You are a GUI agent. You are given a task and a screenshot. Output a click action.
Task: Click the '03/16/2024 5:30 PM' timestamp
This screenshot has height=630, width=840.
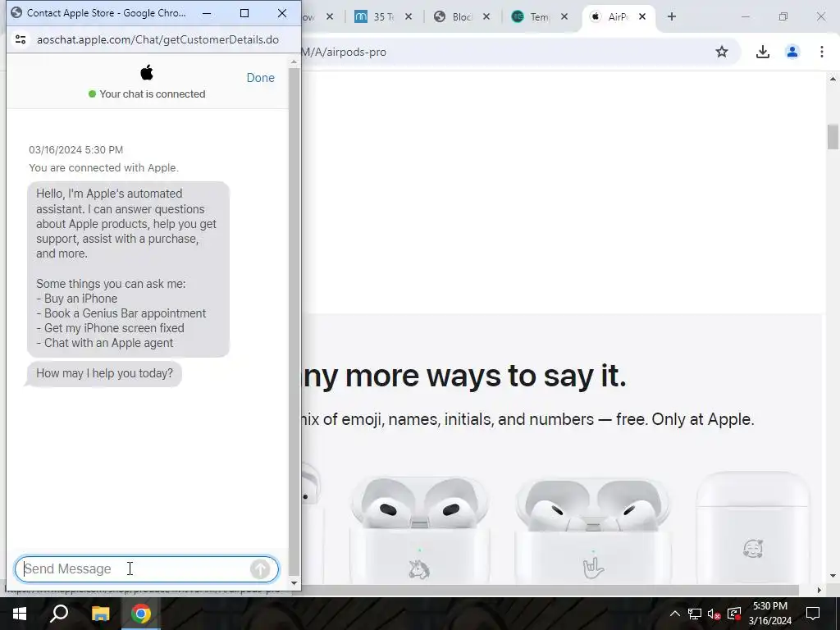[x=76, y=150]
